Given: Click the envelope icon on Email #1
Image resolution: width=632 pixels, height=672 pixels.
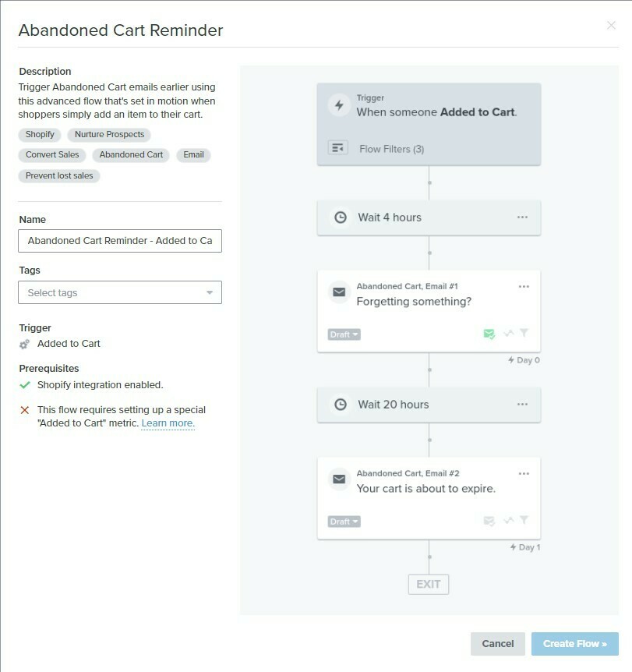Looking at the screenshot, I should coord(339,292).
